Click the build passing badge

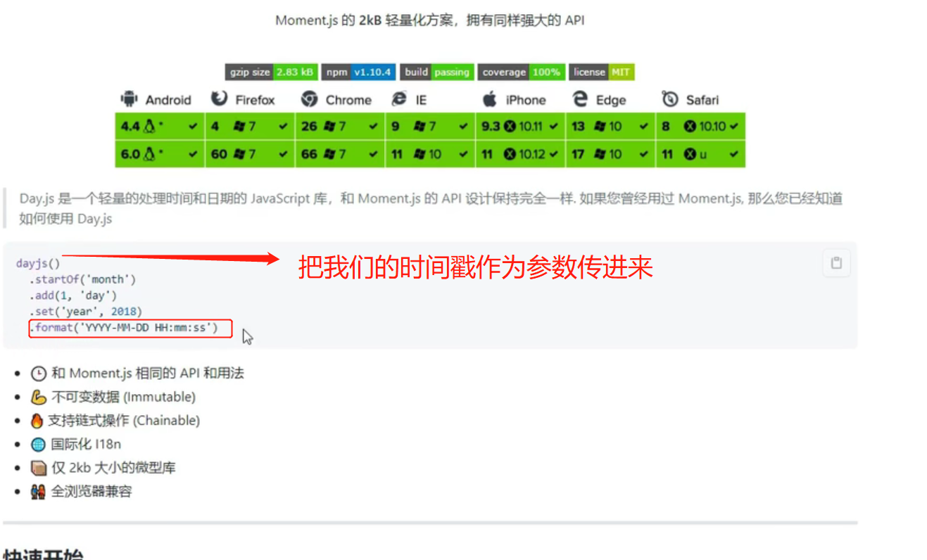click(436, 72)
